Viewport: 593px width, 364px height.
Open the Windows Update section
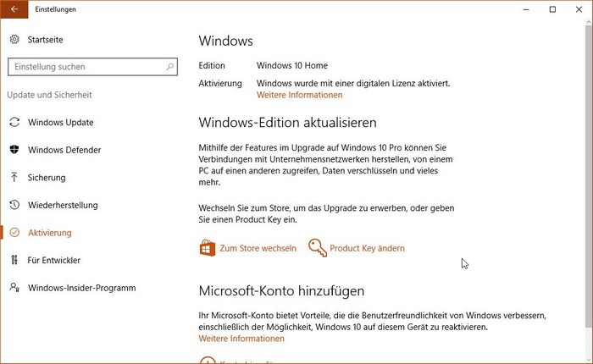60,123
